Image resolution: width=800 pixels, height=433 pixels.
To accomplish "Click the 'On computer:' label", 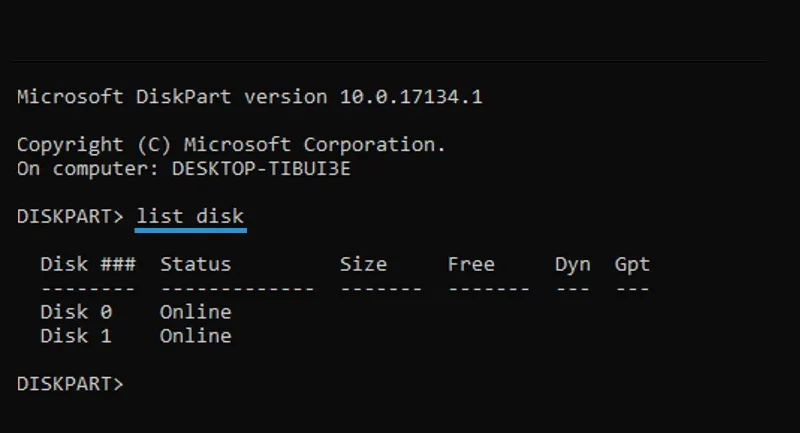I will point(88,169).
